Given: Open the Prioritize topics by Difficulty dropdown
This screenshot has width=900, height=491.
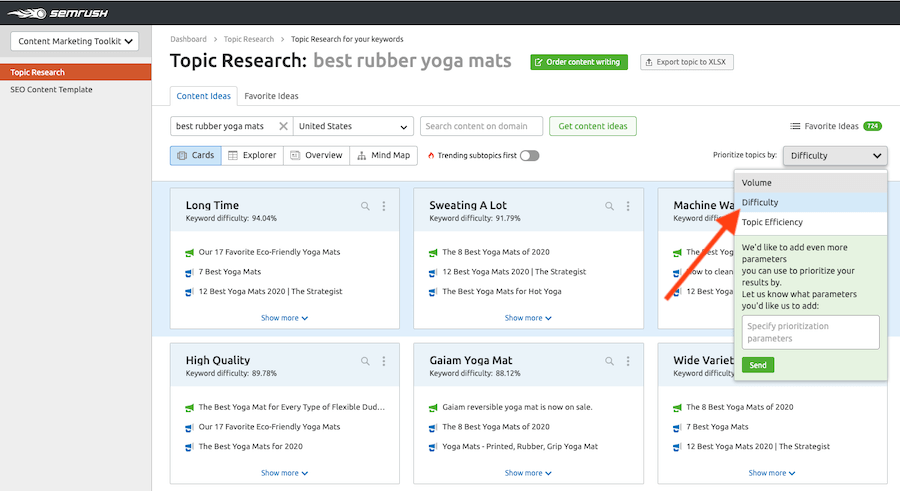Looking at the screenshot, I should coord(835,156).
